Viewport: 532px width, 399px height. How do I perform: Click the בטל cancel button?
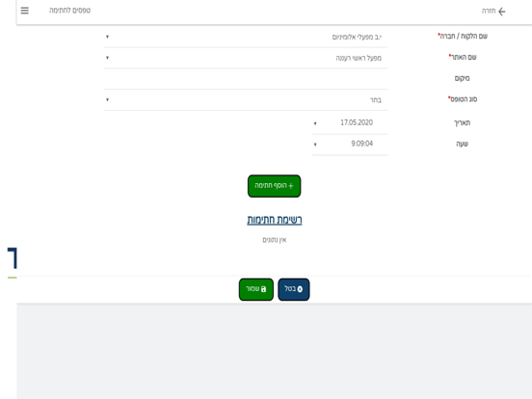point(294,289)
